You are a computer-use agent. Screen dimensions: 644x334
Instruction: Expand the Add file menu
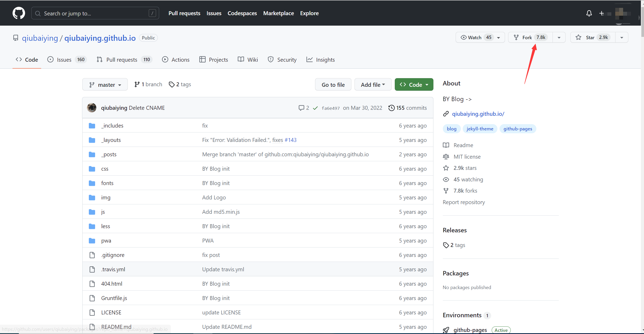[373, 85]
